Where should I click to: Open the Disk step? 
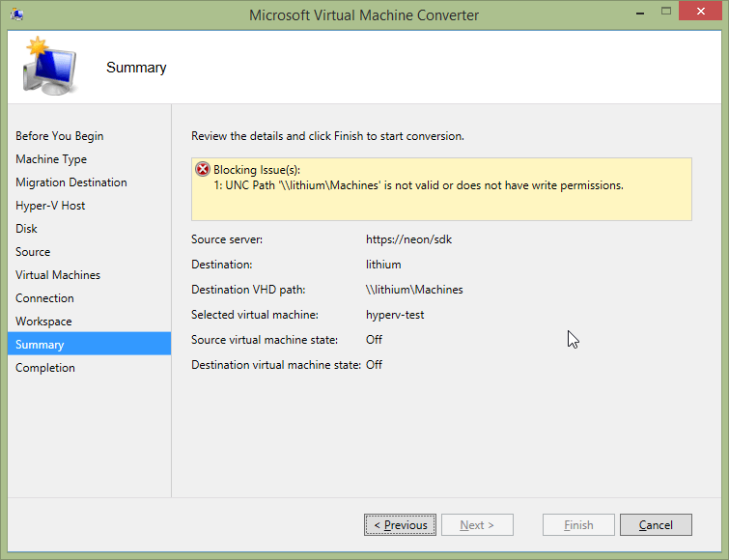click(x=26, y=229)
